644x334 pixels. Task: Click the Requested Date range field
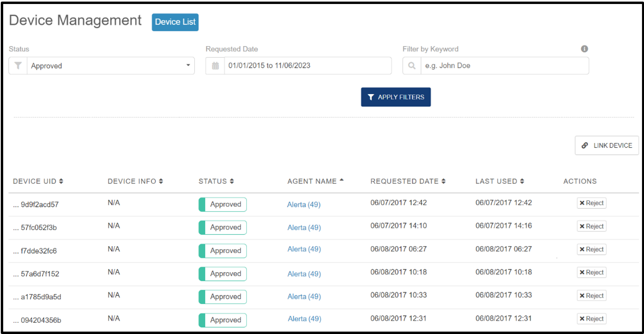308,65
